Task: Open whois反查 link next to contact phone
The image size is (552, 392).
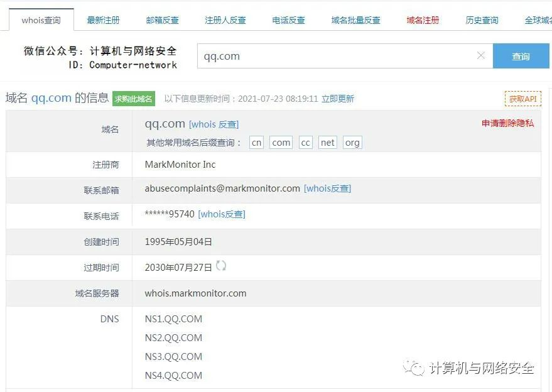Action: point(222,214)
